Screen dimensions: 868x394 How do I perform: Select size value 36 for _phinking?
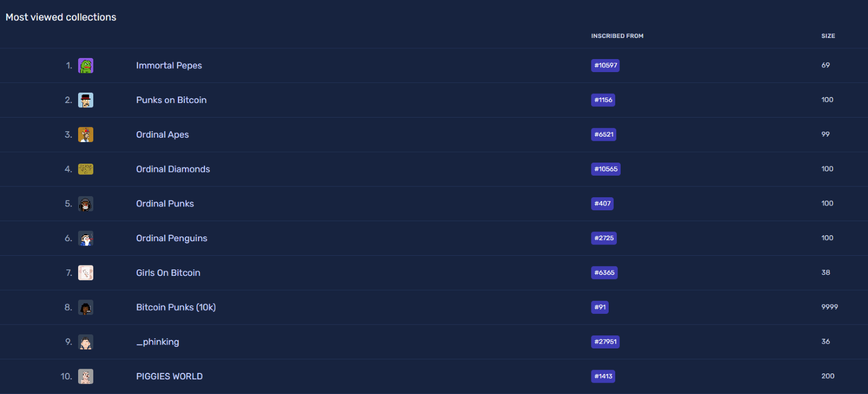click(826, 341)
